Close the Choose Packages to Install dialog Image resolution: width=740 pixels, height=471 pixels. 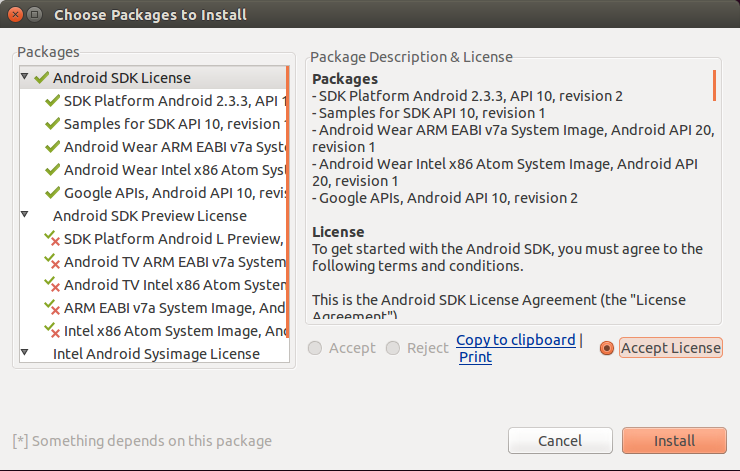[x=15, y=15]
